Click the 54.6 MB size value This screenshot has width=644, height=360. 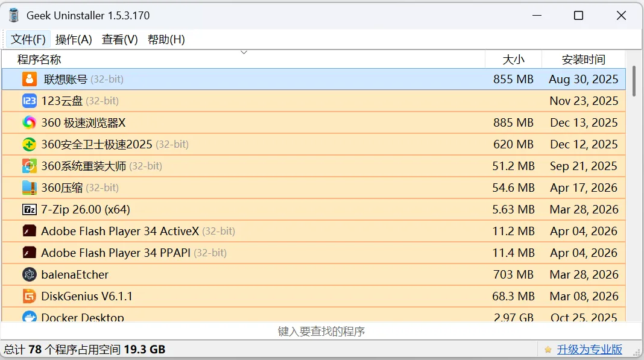[513, 188]
